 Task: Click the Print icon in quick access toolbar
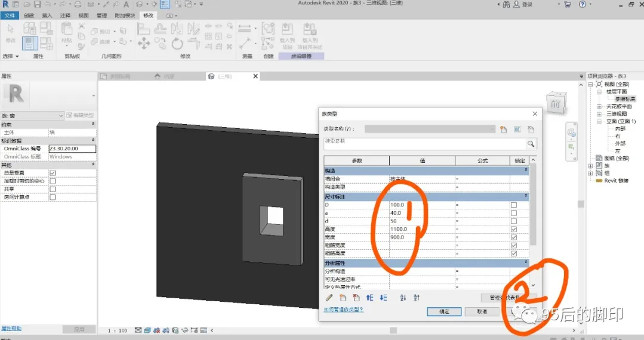[78, 5]
